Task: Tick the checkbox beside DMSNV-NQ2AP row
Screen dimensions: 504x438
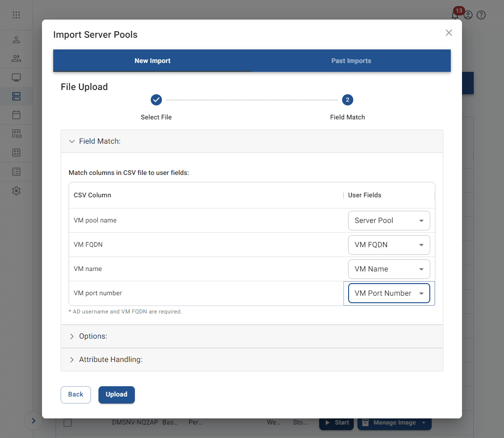Action: (68, 423)
